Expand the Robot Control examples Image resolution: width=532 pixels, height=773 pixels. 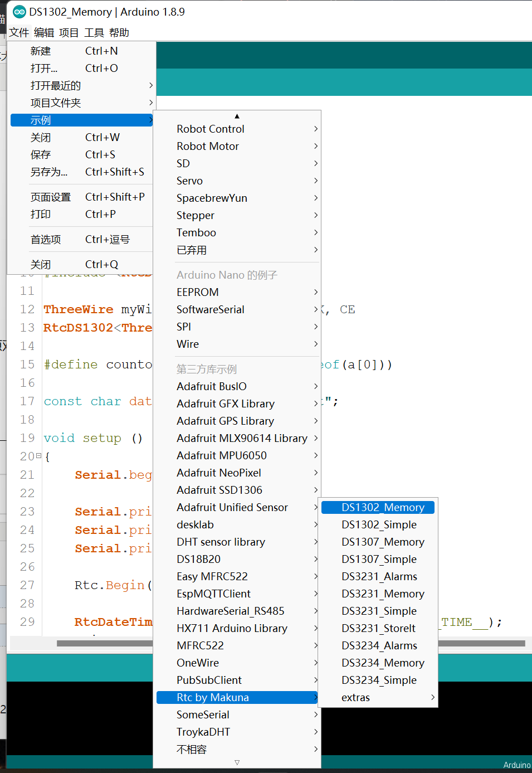[x=237, y=129]
